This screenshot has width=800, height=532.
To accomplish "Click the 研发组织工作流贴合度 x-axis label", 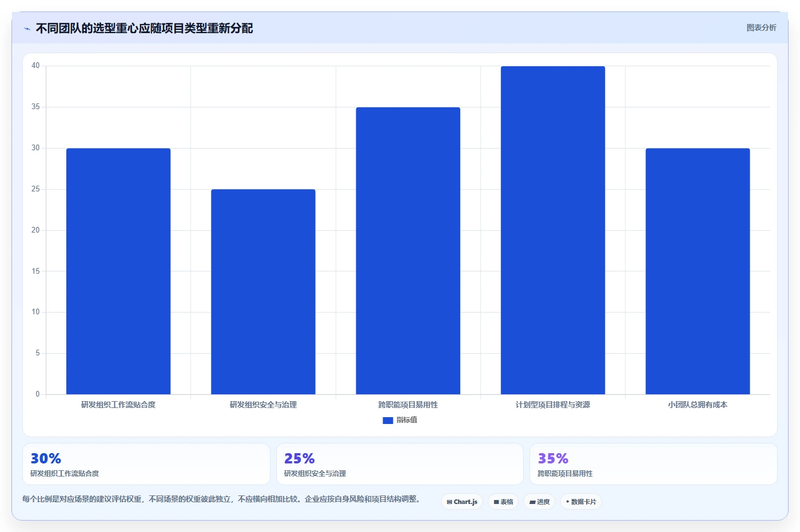I will [118, 405].
